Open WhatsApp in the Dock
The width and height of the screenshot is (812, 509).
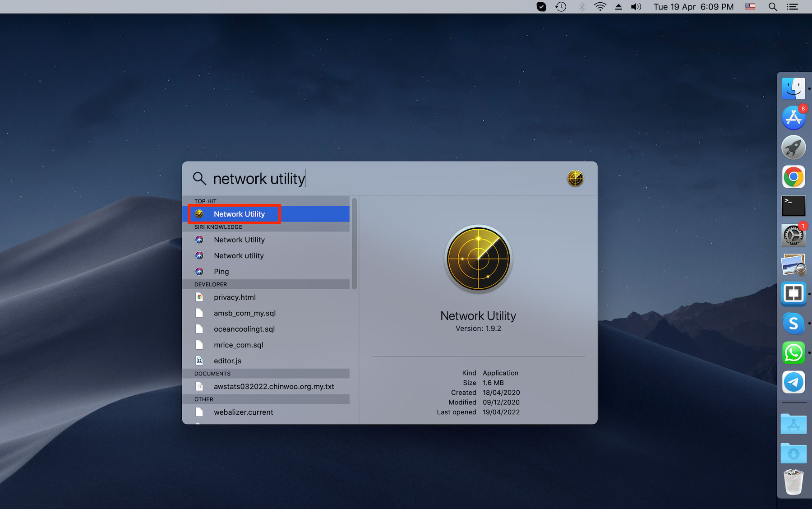tap(793, 353)
